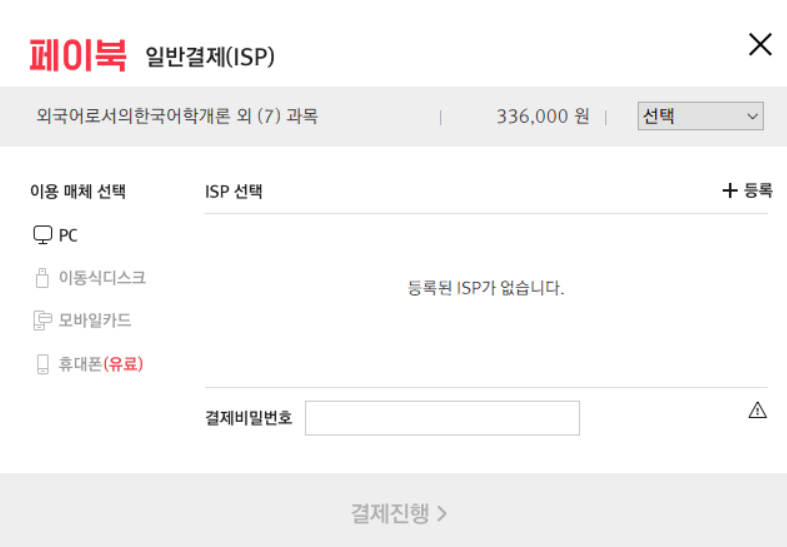Screen dimensions: 787x547
Task: Open the 선택 installment dropdown
Action: [x=700, y=116]
